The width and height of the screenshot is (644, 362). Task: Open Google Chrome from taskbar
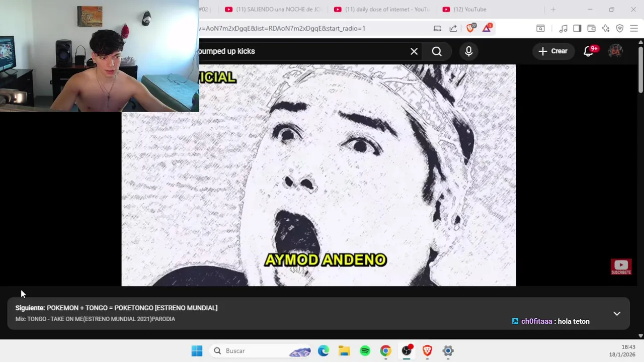tap(385, 351)
